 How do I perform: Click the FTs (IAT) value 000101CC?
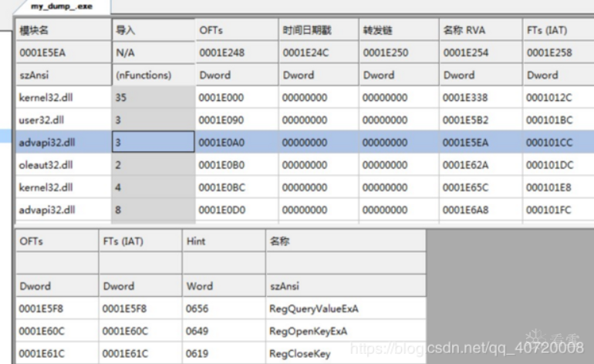click(x=549, y=143)
